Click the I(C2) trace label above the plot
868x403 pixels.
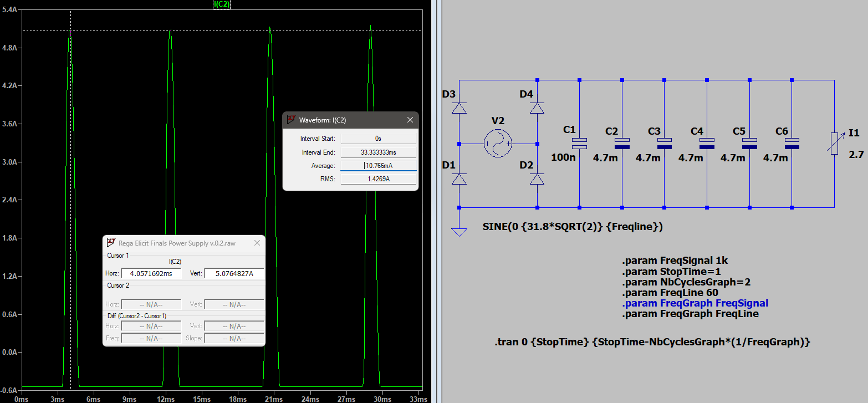(222, 4)
